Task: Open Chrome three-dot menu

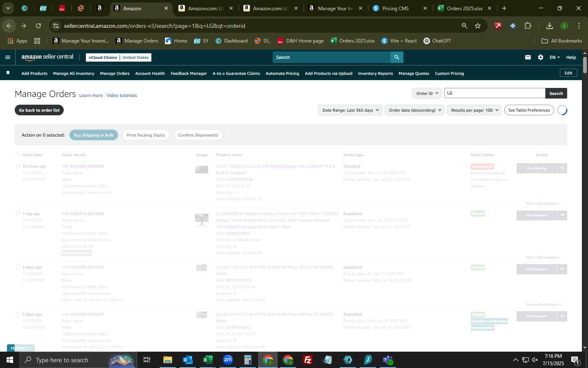Action: (579, 26)
